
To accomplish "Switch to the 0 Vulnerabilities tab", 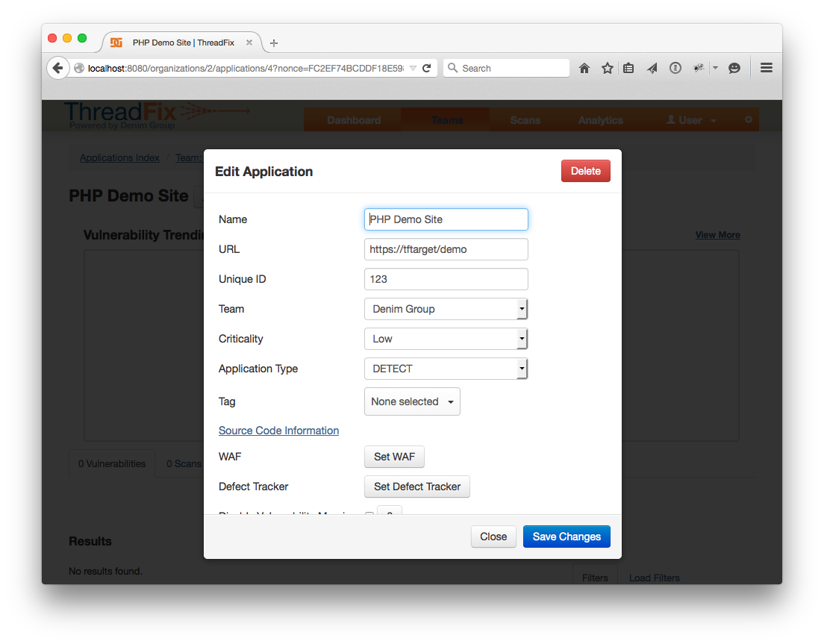I will coord(112,464).
